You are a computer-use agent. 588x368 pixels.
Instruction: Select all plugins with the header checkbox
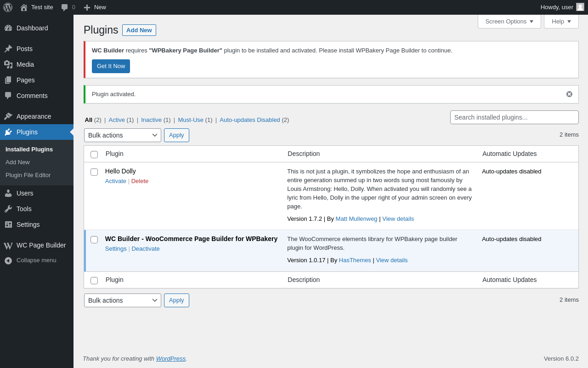[x=94, y=155]
